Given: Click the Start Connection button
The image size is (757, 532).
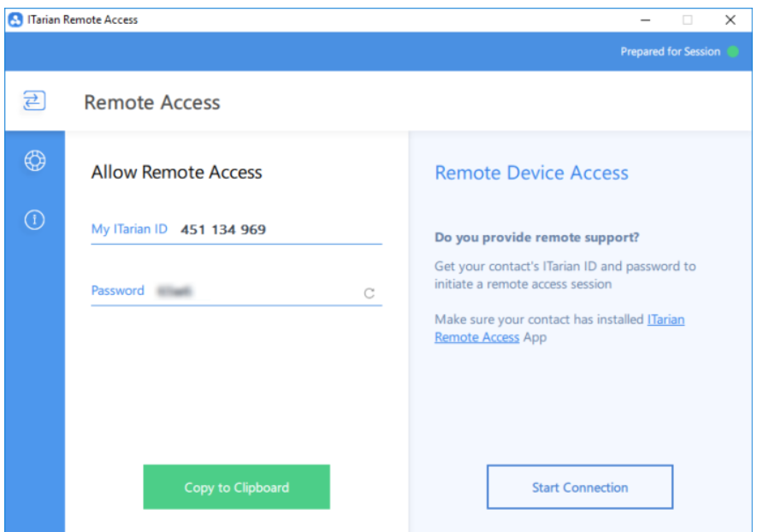Looking at the screenshot, I should pos(579,488).
